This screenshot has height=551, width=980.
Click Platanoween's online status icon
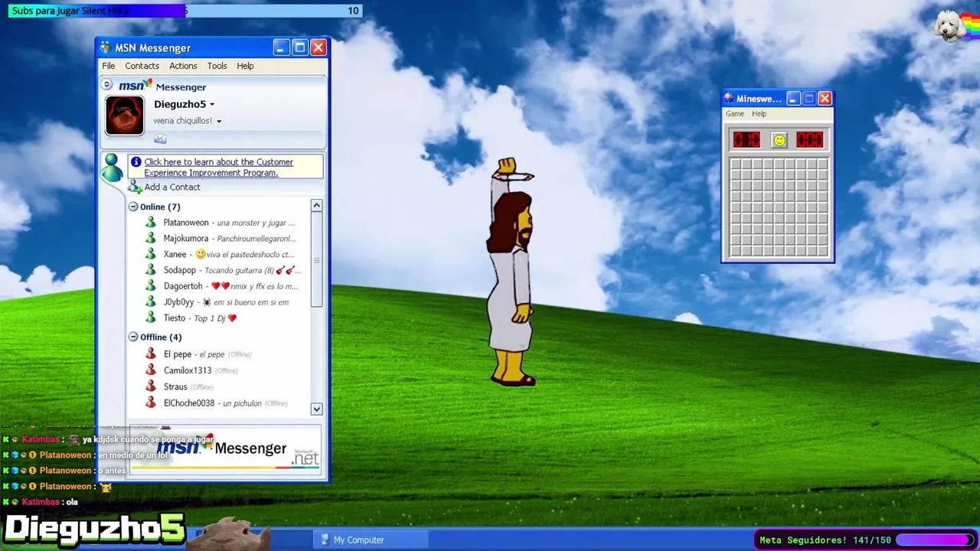point(151,223)
